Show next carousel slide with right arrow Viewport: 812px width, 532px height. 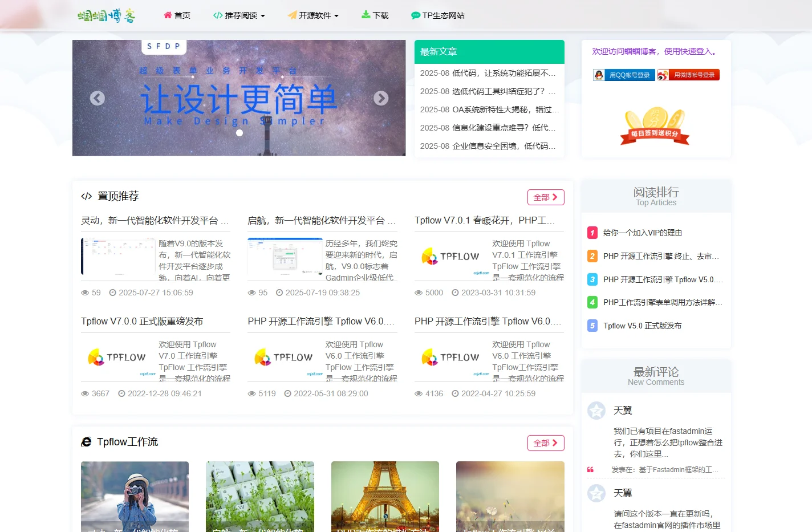point(381,98)
